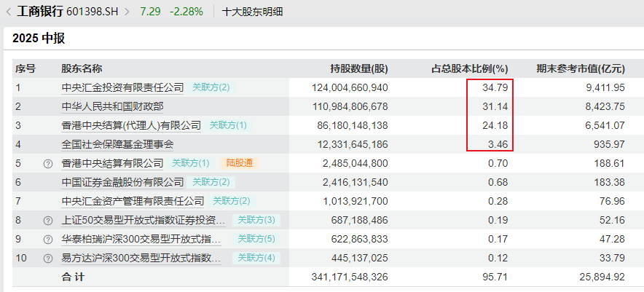This screenshot has width=644, height=292.
Task: Click market value 8,423.75
Action: 606,106
